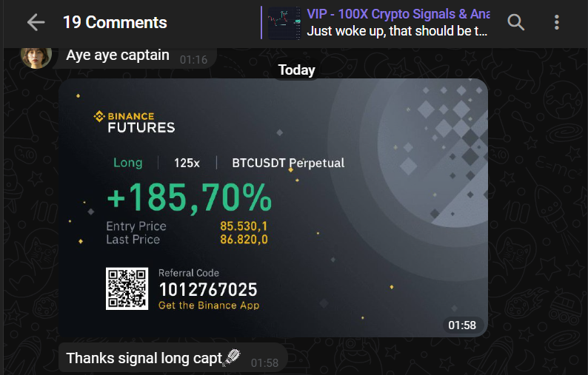Screen dimensions: 588x375
Task: Open the search icon in header
Action: [x=516, y=23]
